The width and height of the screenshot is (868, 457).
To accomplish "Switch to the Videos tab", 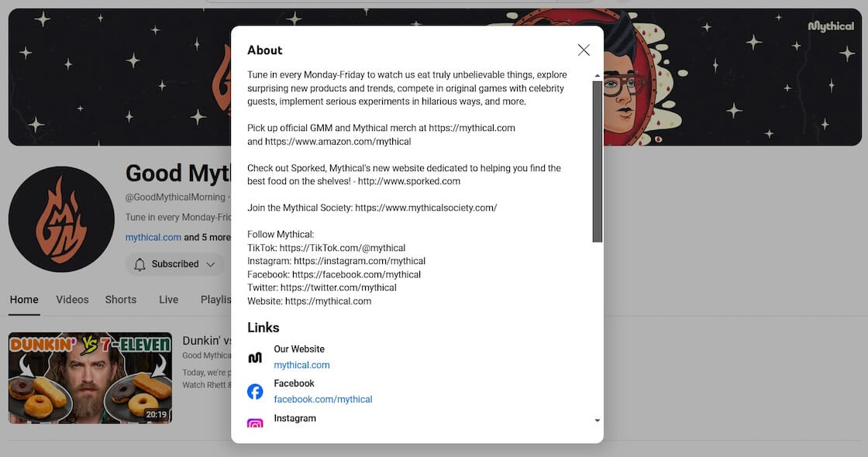I will [x=72, y=300].
